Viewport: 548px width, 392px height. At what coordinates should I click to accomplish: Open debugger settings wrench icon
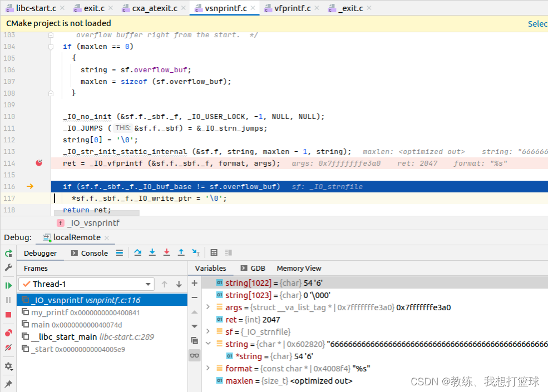(8, 267)
